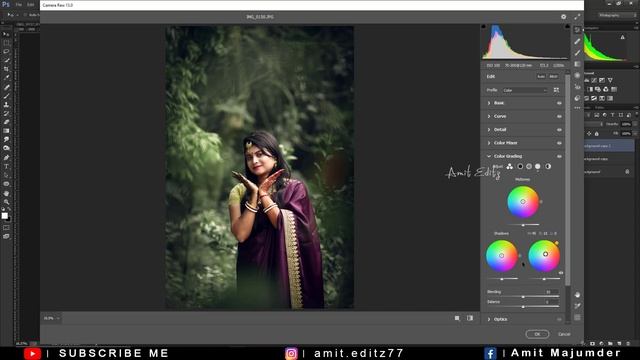Select the Radial Filter tool icon
This screenshot has width=640, height=360.
click(x=577, y=76)
